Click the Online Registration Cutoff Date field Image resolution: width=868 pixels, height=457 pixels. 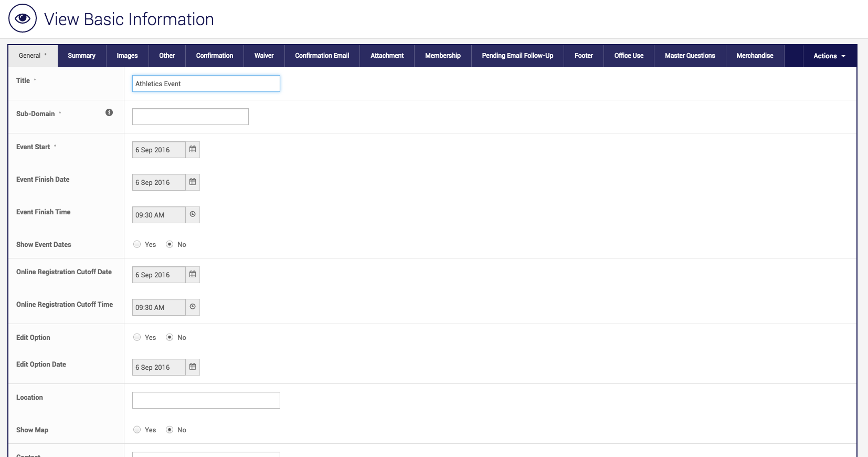[x=159, y=275]
